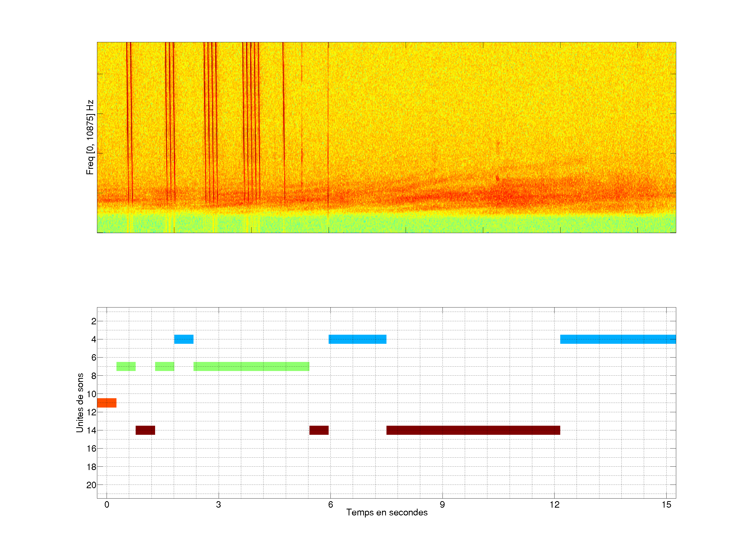
Task: Click the dark red spot in the spectrogram near 10.5 seconds
Action: tap(497, 178)
